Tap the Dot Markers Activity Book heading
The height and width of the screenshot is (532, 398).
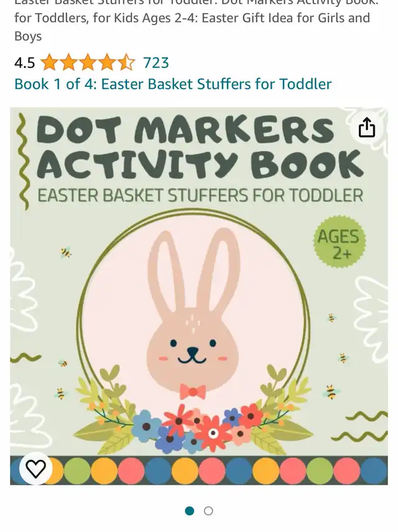pyautogui.click(x=200, y=147)
